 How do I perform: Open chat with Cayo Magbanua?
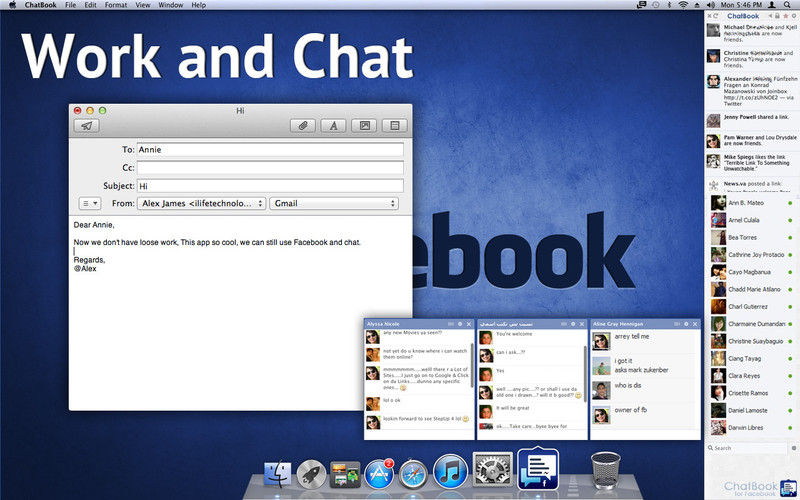(752, 272)
